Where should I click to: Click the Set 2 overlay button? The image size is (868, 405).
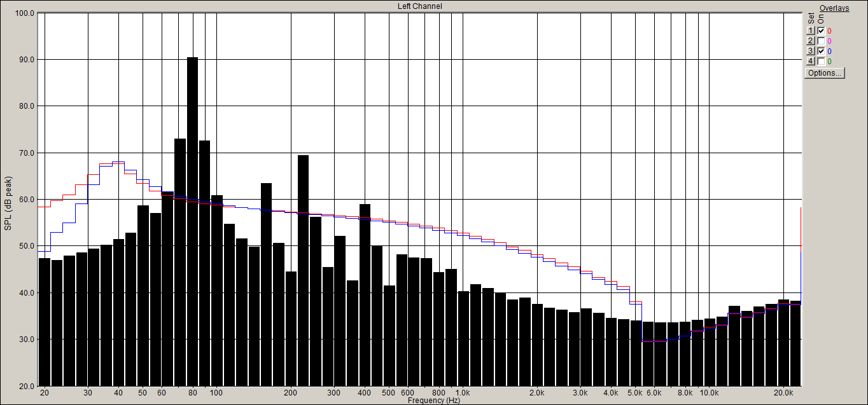811,41
